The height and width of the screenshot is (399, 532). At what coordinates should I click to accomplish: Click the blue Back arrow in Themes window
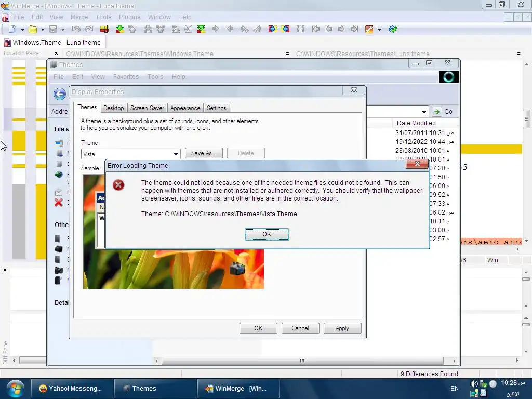(60, 94)
